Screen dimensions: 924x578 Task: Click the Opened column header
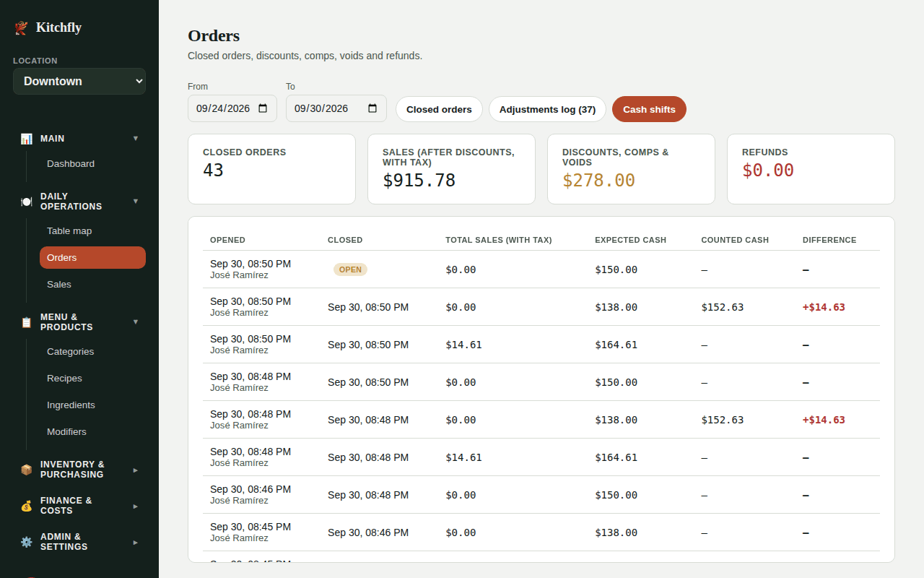click(x=227, y=240)
